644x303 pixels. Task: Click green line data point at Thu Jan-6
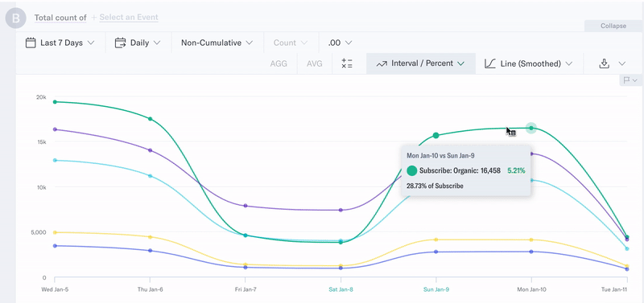pos(151,119)
